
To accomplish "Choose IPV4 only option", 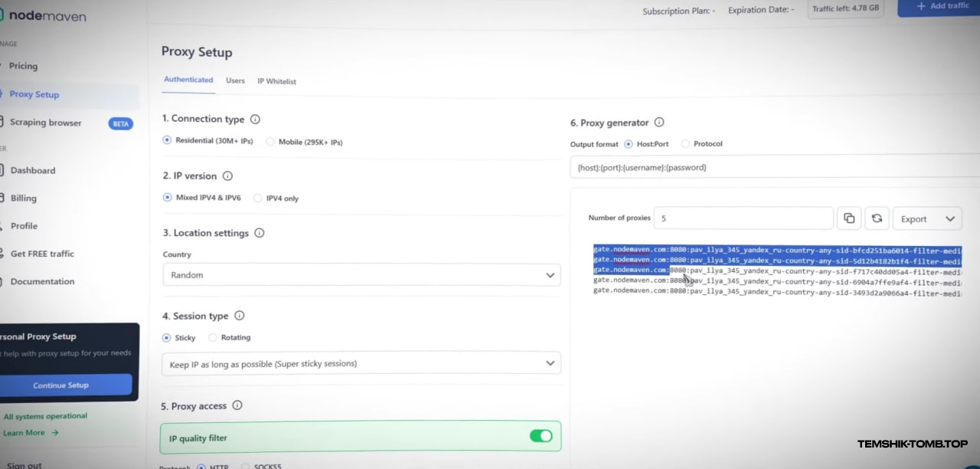I will click(258, 198).
